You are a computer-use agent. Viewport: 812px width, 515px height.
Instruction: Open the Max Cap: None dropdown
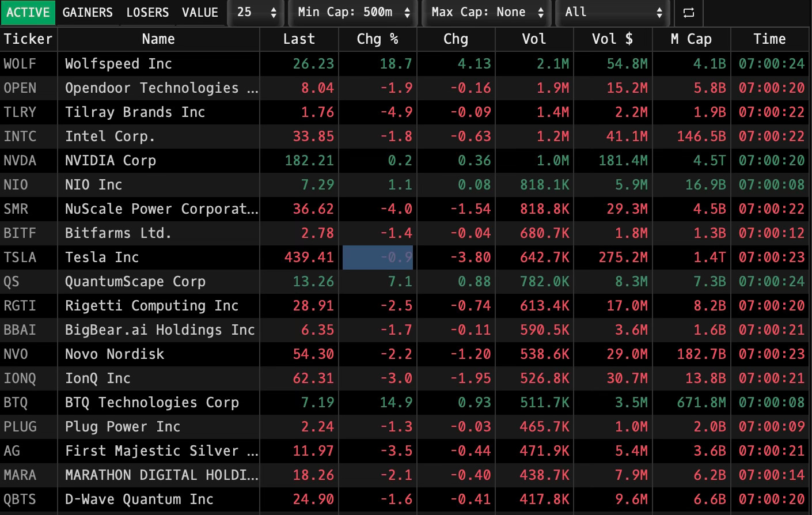click(x=488, y=12)
